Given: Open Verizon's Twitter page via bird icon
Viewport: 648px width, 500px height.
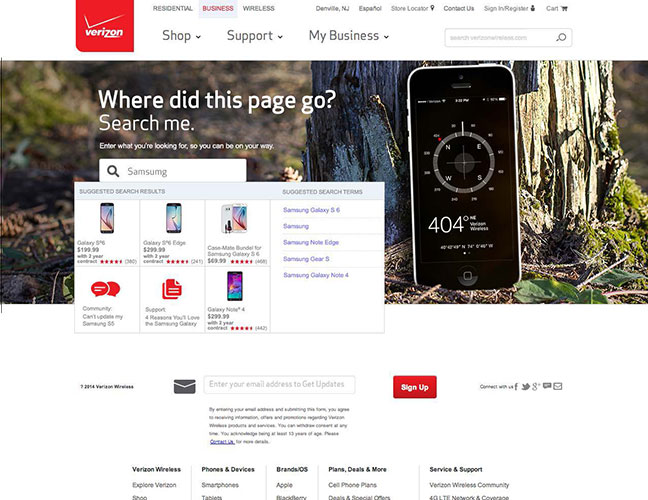Looking at the screenshot, I should (526, 387).
